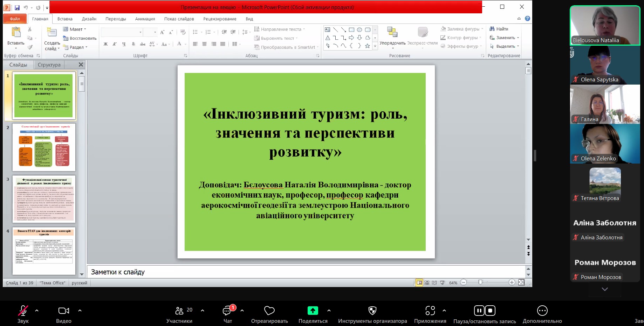Screen dimensions: 644x326
Task: Toggle text shadow in font group
Action: [133, 44]
